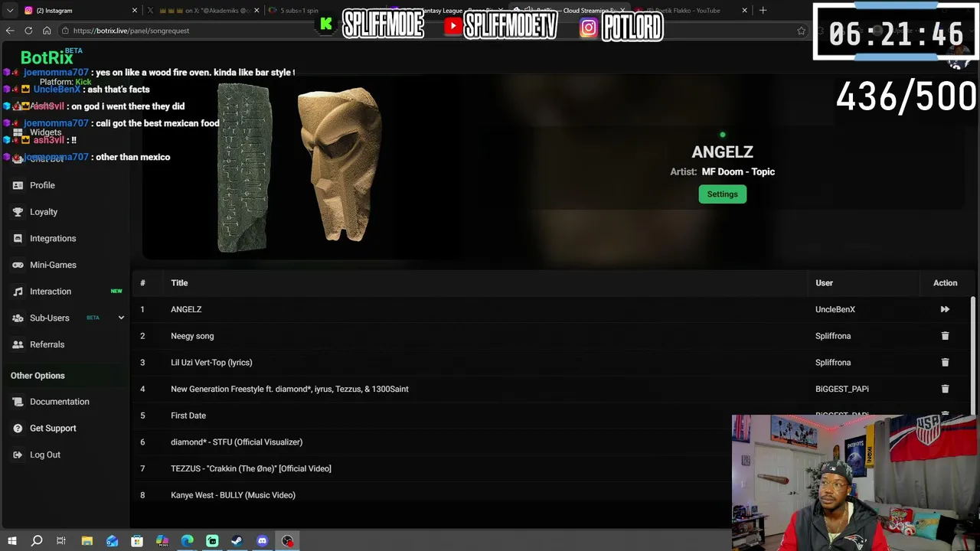Open File Explorer from the taskbar
Screen dimensions: 980x551
pos(87,541)
